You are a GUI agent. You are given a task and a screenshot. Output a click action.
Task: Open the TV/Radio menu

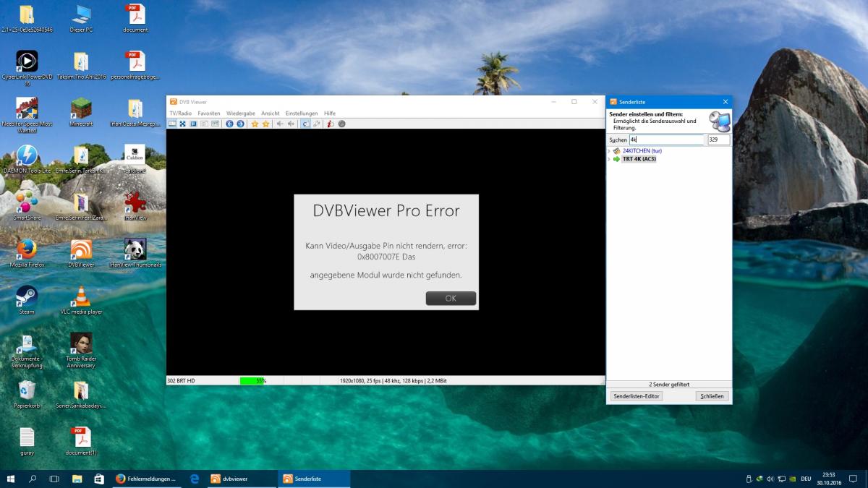tap(181, 114)
